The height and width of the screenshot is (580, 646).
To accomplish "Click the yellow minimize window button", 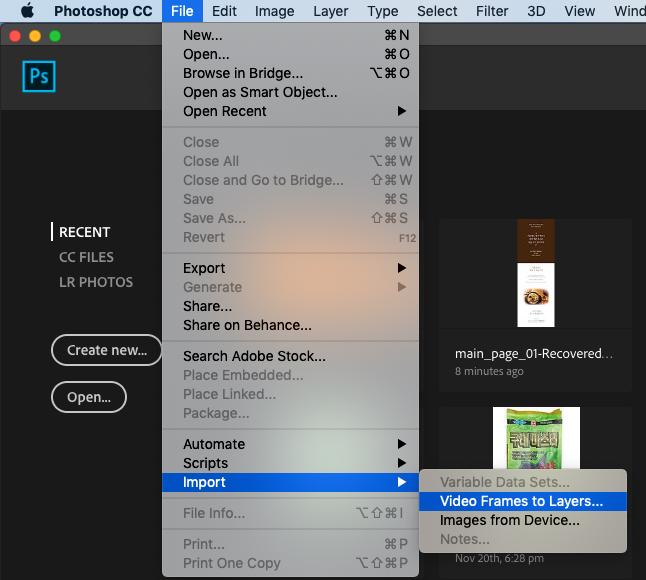I will tap(35, 36).
